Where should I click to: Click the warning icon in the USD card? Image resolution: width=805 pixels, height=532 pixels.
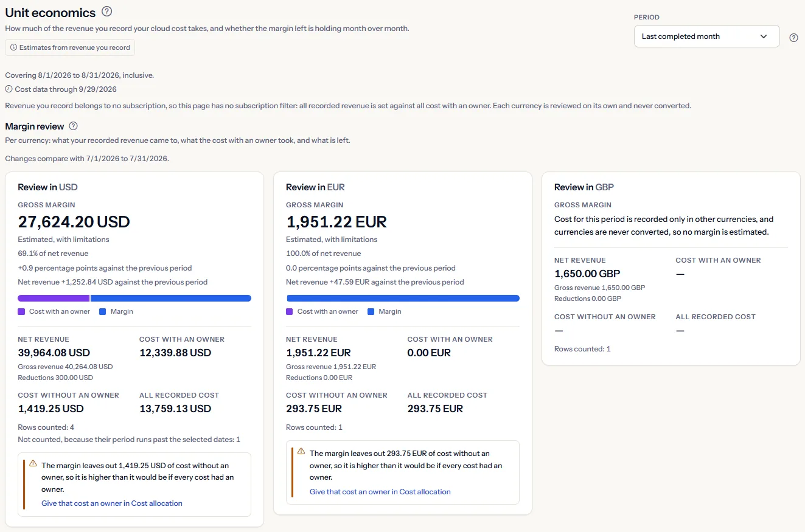coord(33,464)
